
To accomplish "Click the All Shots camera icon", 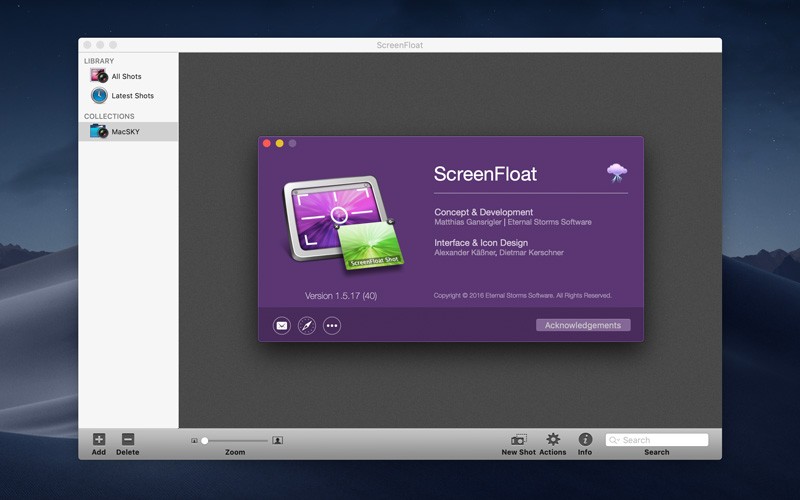I will pyautogui.click(x=99, y=76).
